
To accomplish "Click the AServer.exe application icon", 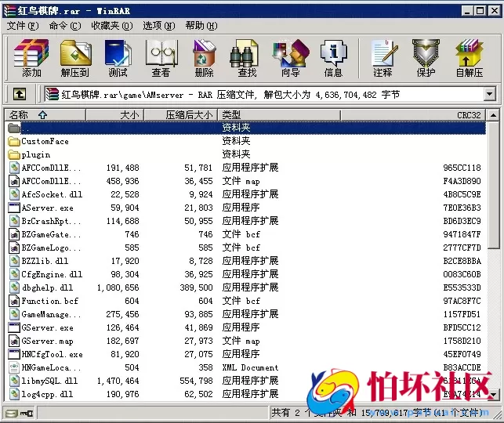I will click(14, 208).
